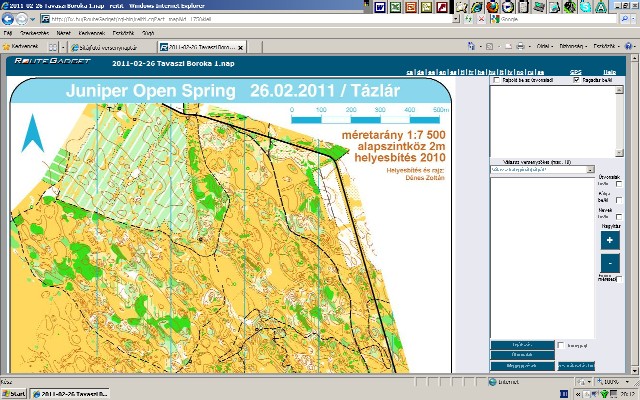Click the Favorites star icon in toolbar
The width and height of the screenshot is (640, 400).
(6, 46)
